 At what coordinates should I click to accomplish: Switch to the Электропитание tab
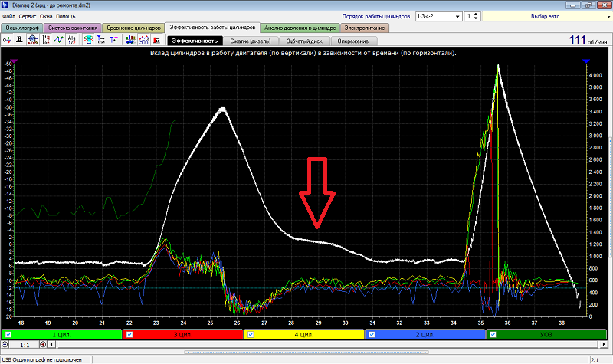tap(365, 28)
